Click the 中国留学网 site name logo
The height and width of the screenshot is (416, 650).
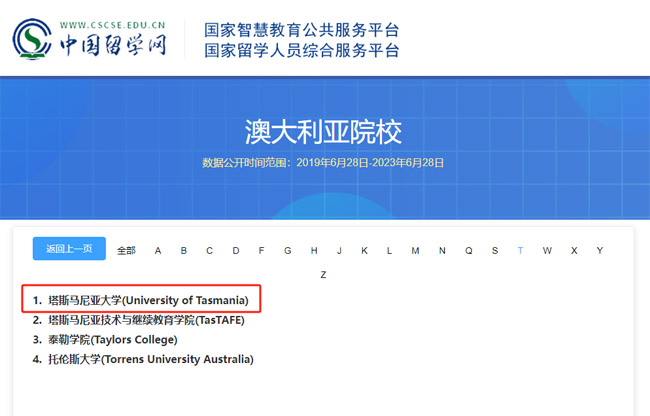(113, 45)
